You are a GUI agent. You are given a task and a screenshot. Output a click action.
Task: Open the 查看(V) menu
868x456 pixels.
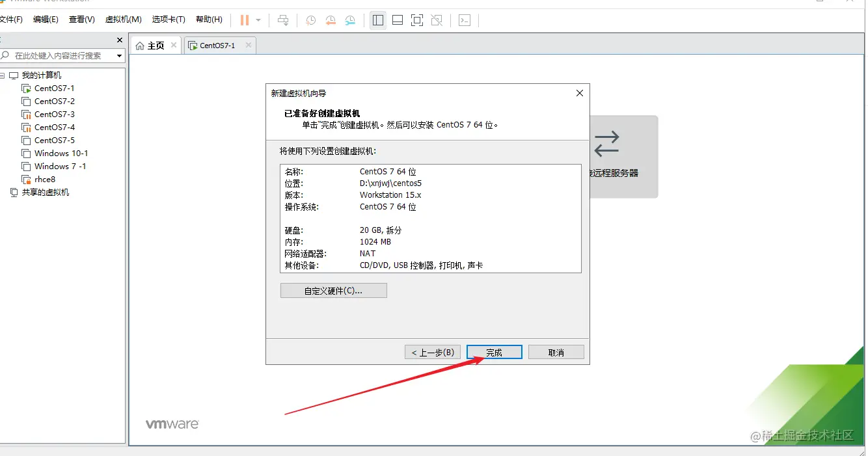click(x=82, y=20)
